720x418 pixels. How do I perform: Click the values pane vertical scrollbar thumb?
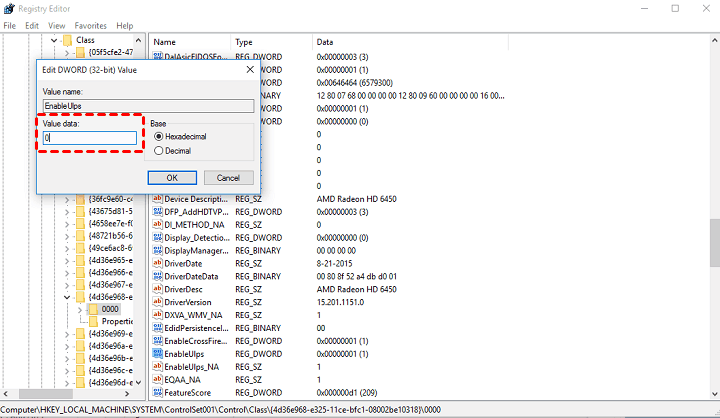tap(714, 243)
